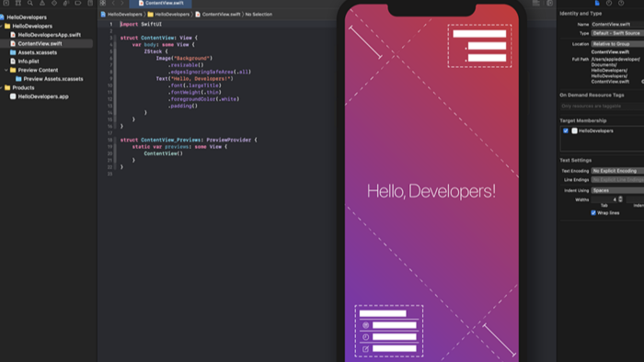Click the 'Text("Hello, Developers!")' code line
Viewport: 644px width, 362px height.
click(195, 78)
